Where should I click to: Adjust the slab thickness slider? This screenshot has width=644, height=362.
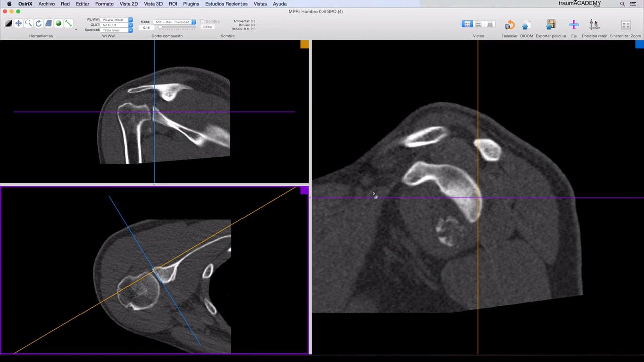pyautogui.click(x=176, y=28)
